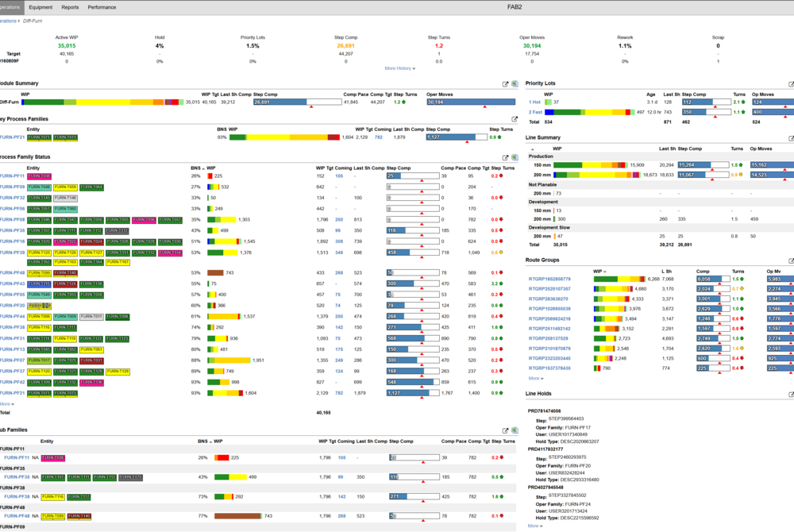794x532 pixels.
Task: Pop out the Sub Families panel
Action: pos(505,430)
